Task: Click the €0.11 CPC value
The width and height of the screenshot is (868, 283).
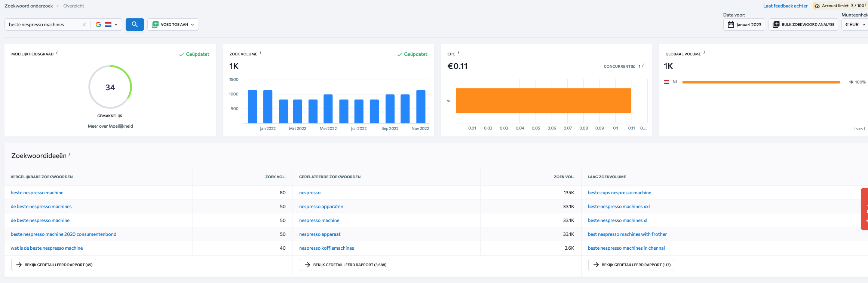Action: 457,66
